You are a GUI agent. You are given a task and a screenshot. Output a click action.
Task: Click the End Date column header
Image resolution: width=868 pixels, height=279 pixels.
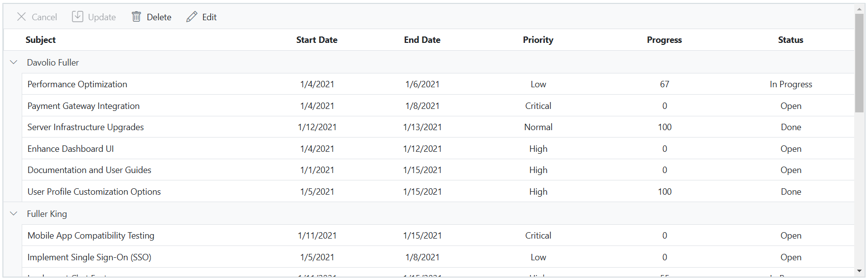(422, 40)
